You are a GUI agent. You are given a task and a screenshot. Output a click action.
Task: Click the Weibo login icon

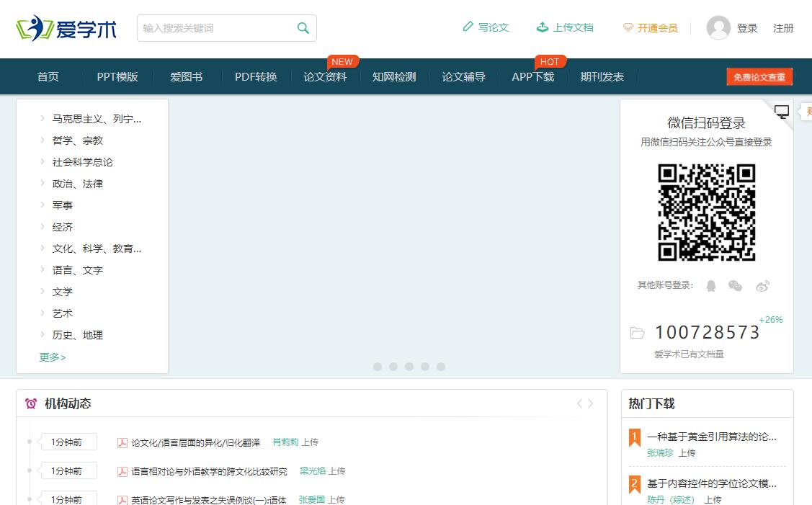[762, 286]
